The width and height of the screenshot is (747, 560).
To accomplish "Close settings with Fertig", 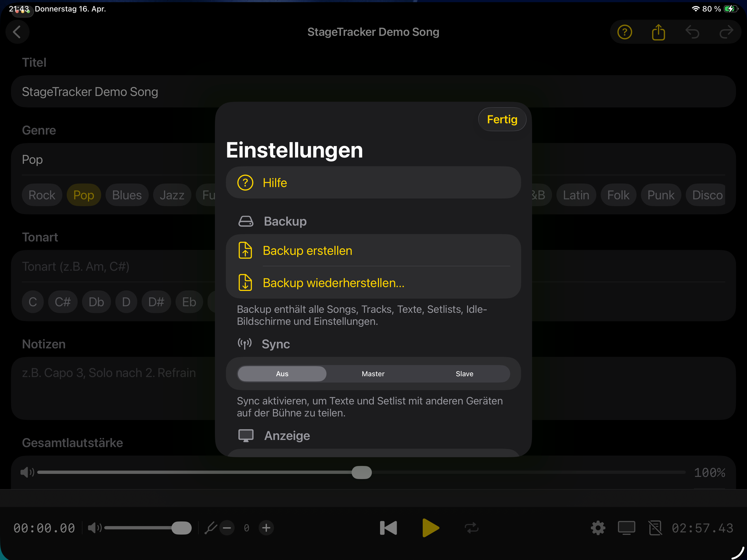I will (x=502, y=119).
